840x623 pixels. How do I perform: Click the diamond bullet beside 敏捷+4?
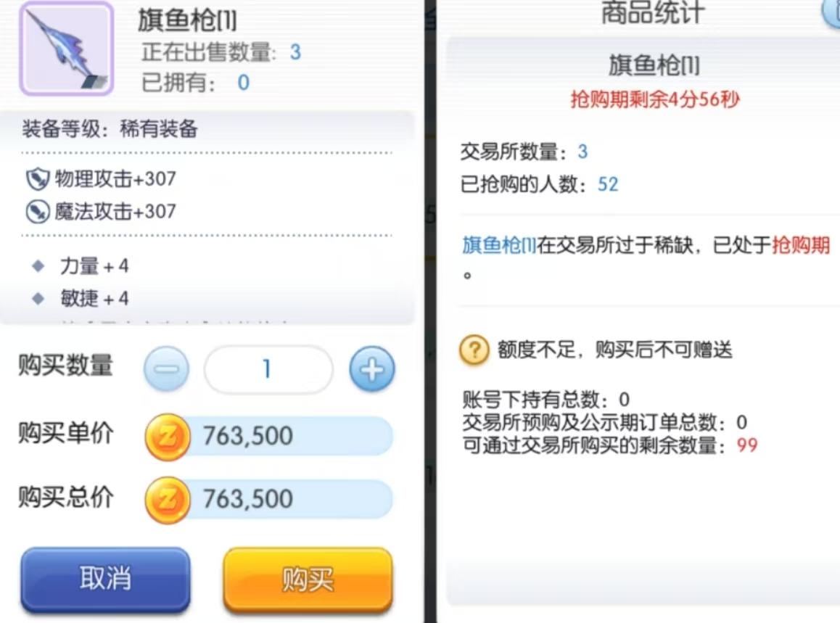pos(38,298)
